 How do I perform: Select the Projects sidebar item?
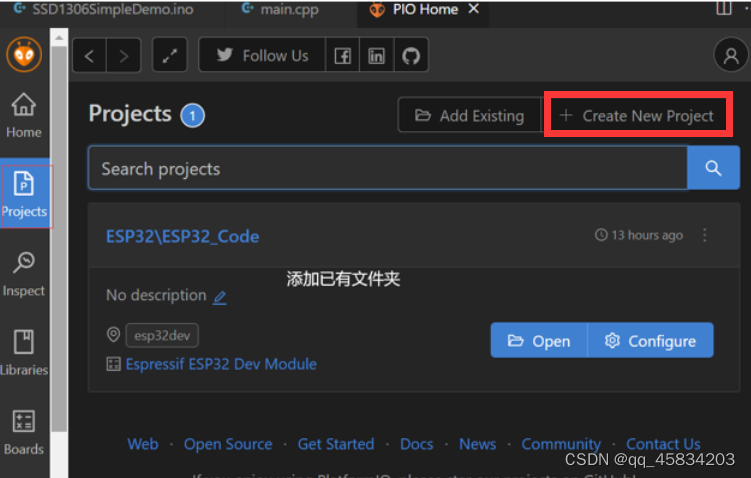24,195
